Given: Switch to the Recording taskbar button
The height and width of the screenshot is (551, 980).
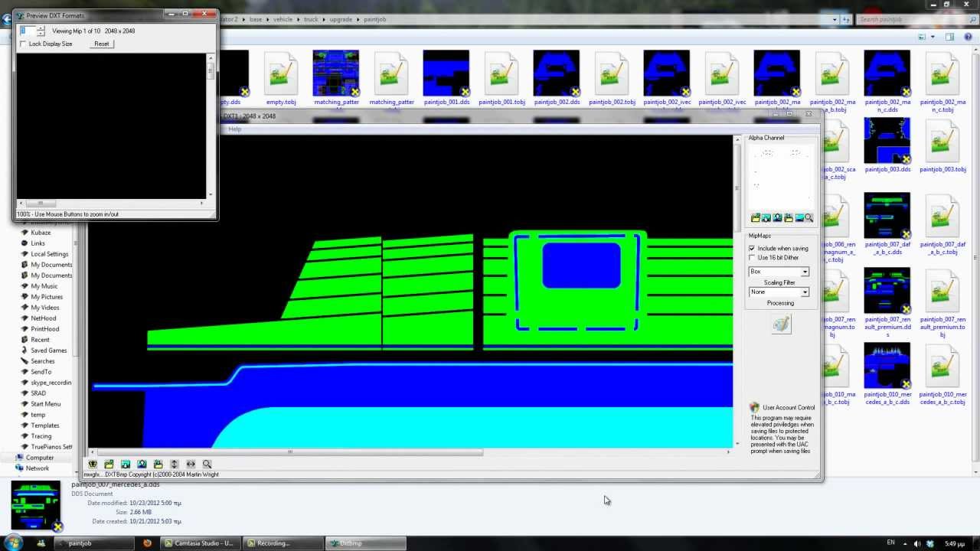Looking at the screenshot, I should [x=282, y=543].
